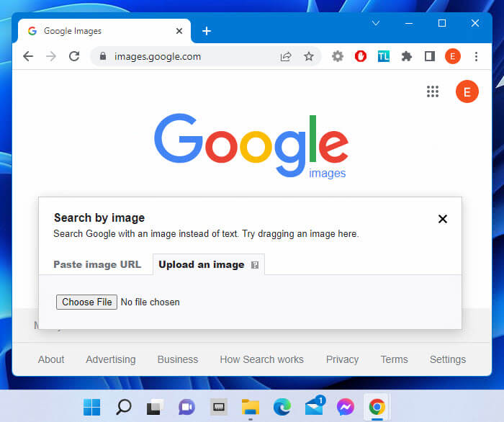Open the Google account E avatar on page
This screenshot has height=422, width=504.
[x=467, y=91]
